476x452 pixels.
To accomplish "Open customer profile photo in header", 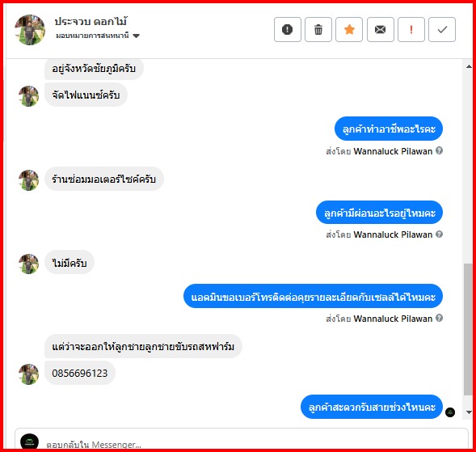I will point(30,30).
